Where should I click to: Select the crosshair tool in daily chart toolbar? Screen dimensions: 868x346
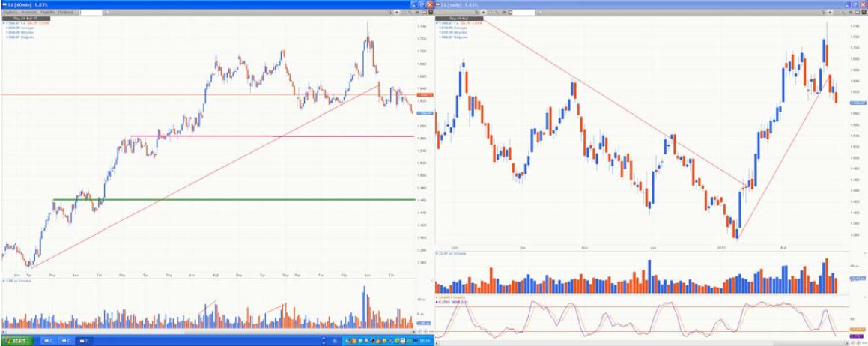pyautogui.click(x=828, y=13)
